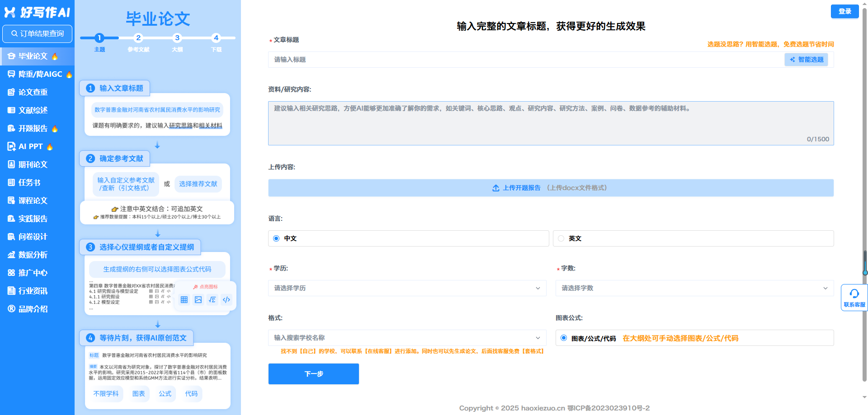Click the table icon in 点亮图标 panel

pyautogui.click(x=184, y=299)
